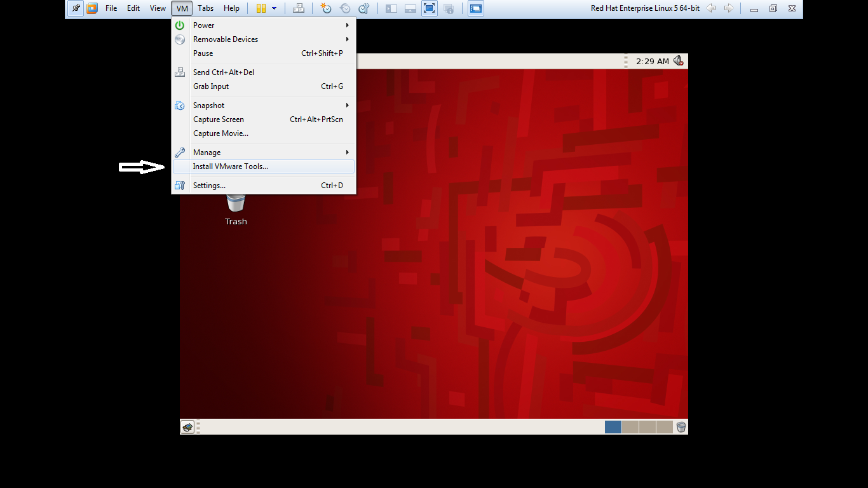The height and width of the screenshot is (488, 868).
Task: Switch to the second workspace in switcher
Action: (630, 427)
